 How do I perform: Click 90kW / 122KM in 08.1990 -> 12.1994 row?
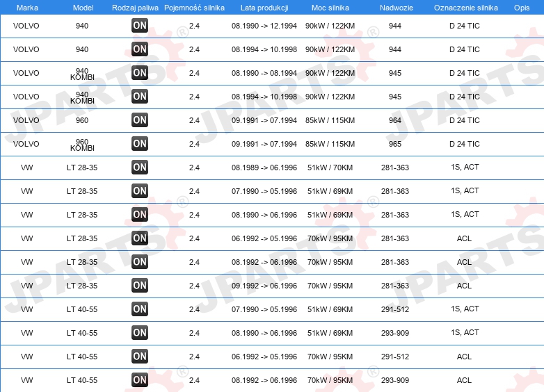tap(330, 26)
